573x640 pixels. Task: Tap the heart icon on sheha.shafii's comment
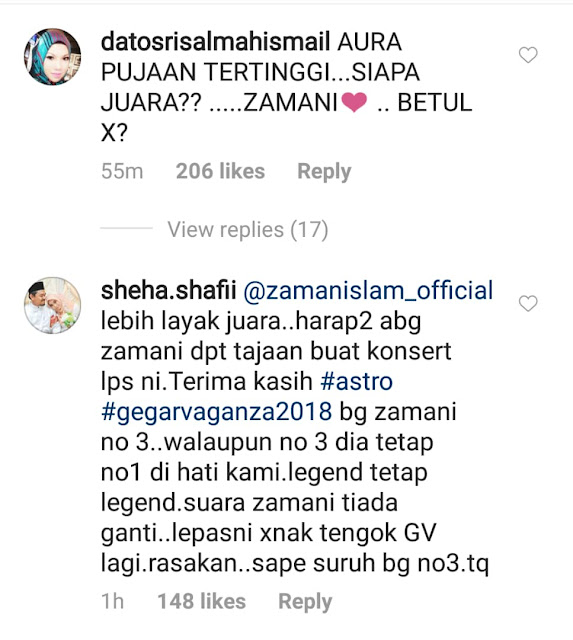pyautogui.click(x=528, y=303)
